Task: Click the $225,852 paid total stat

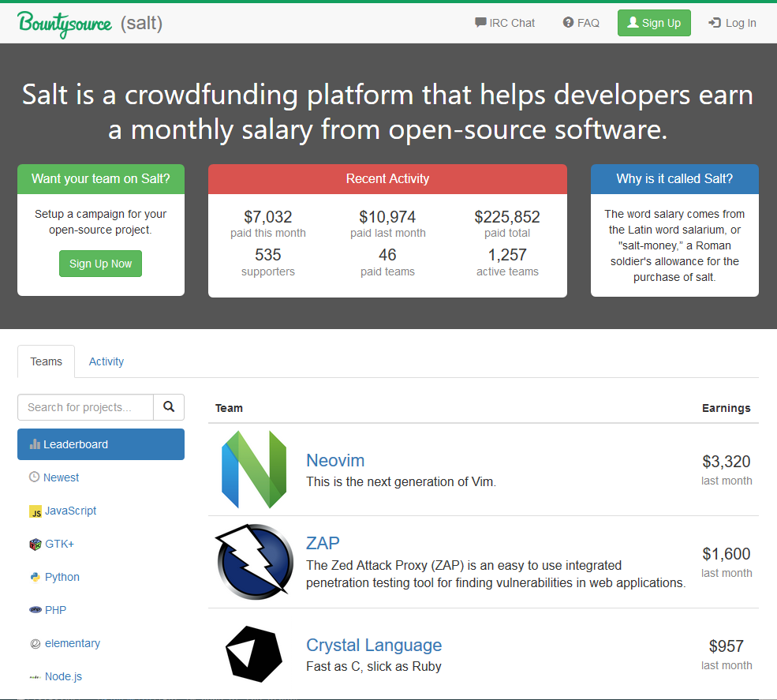Action: [507, 223]
